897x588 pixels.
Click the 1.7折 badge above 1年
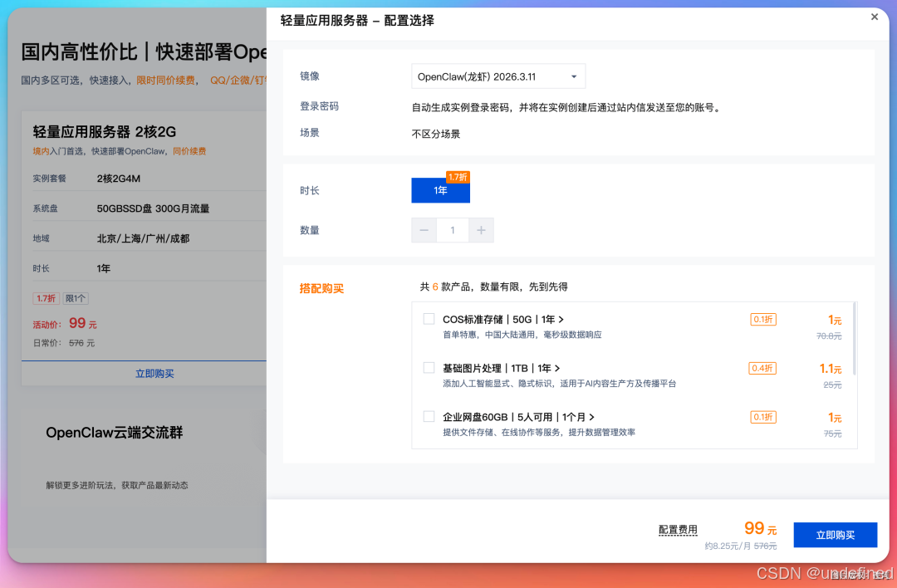[458, 178]
